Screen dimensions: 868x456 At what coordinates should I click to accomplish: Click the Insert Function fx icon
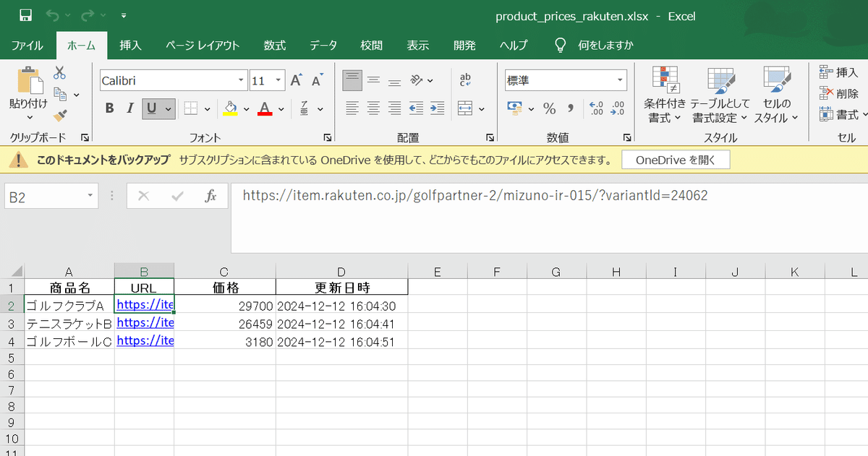point(210,196)
